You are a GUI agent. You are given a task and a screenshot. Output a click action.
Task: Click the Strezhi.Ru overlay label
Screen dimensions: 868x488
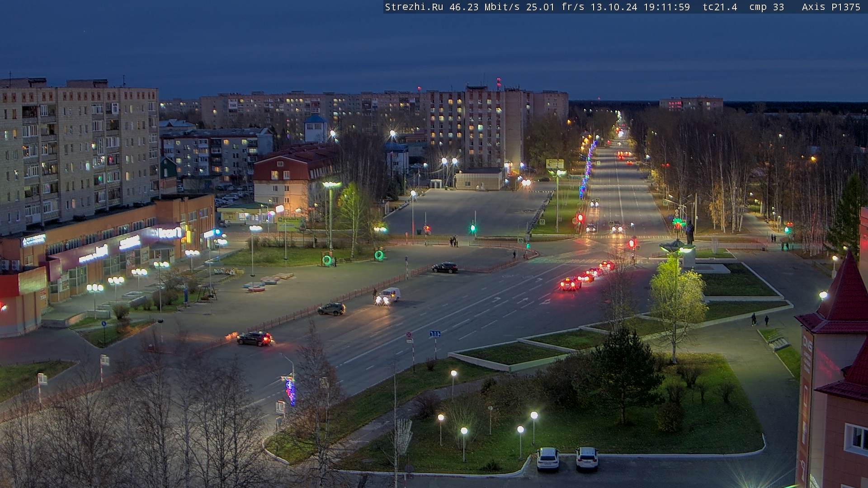click(x=414, y=7)
